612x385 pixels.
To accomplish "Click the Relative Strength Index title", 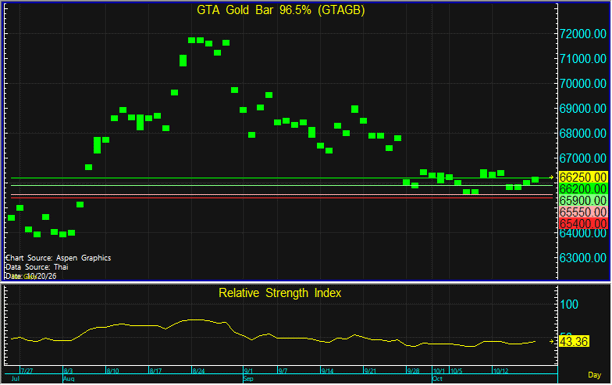I will pos(280,293).
